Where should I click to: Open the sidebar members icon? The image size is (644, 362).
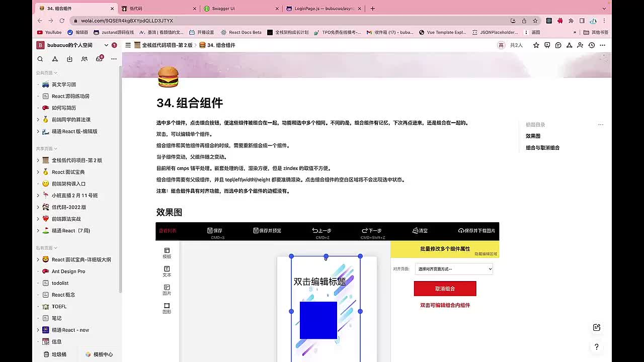85,59
